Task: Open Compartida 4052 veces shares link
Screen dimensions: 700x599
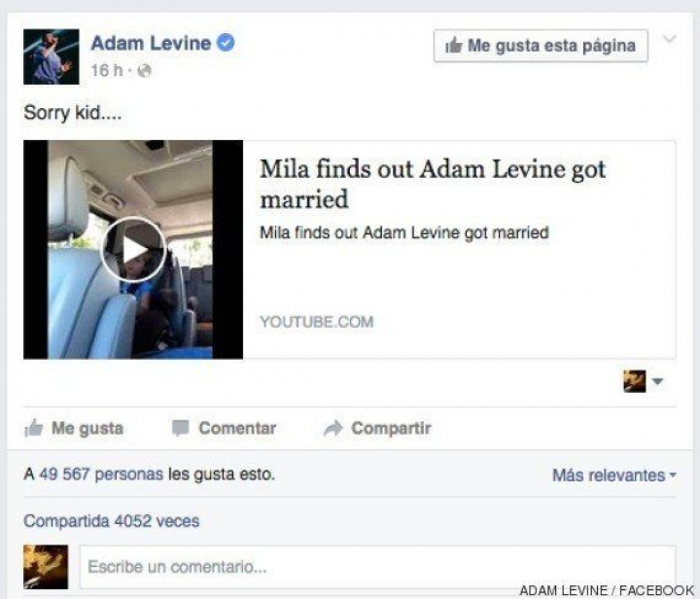Action: (112, 521)
